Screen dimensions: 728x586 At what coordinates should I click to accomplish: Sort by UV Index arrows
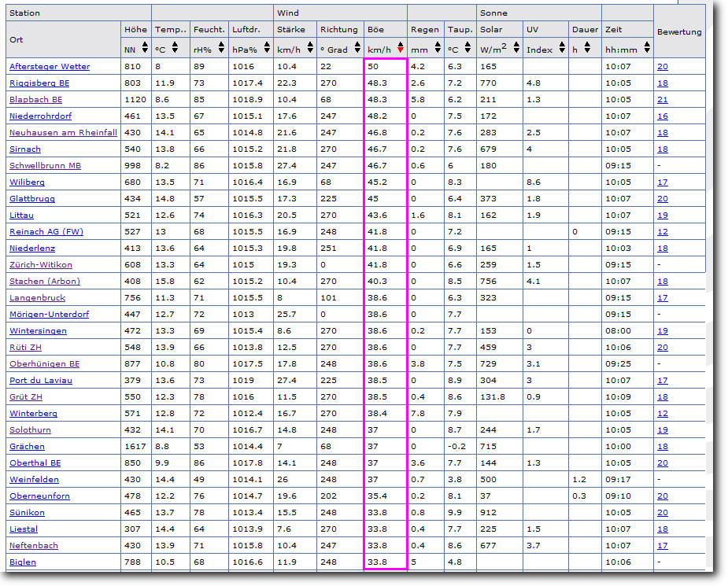pos(561,49)
